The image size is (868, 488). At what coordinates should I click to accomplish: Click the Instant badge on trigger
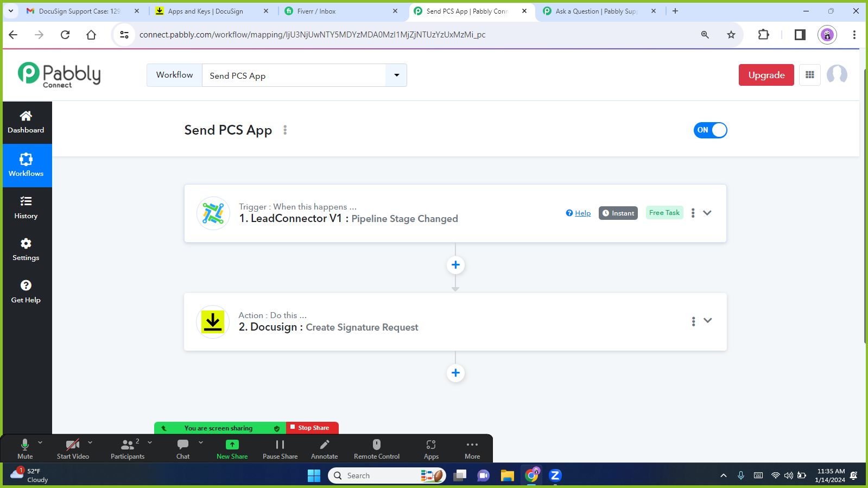618,213
